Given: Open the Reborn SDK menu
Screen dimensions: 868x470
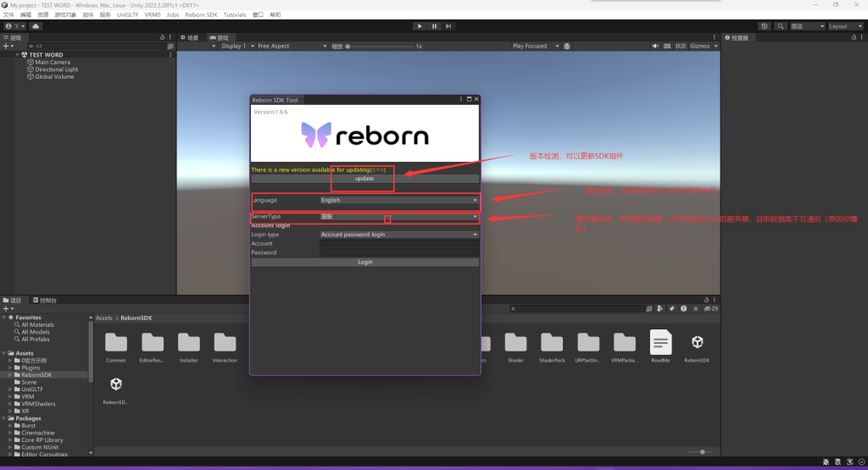Looking at the screenshot, I should pos(201,15).
